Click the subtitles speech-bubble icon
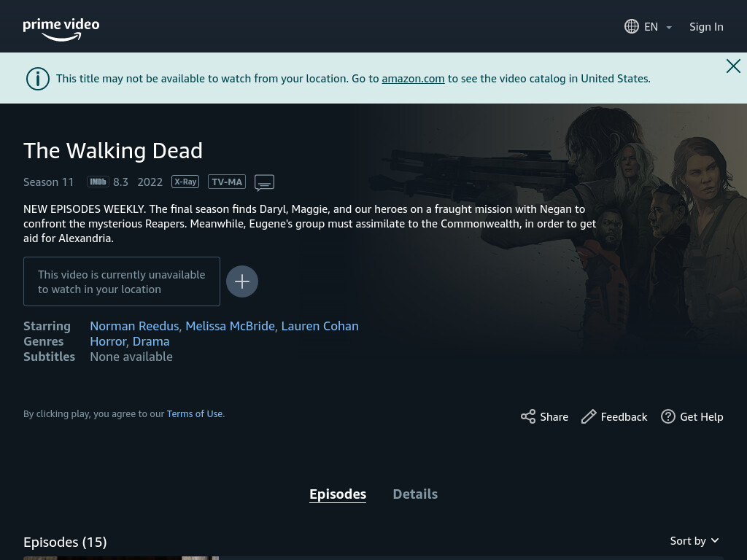 click(264, 183)
